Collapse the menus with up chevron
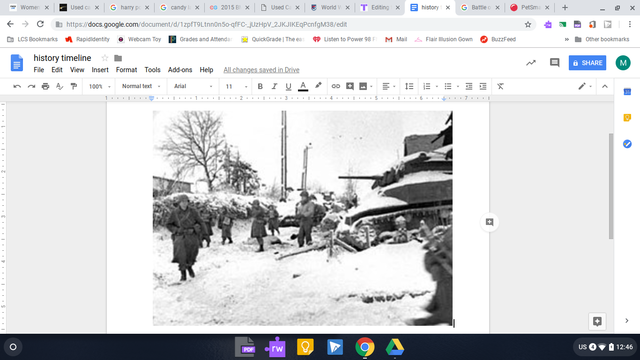This screenshot has width=640, height=360. pyautogui.click(x=604, y=86)
